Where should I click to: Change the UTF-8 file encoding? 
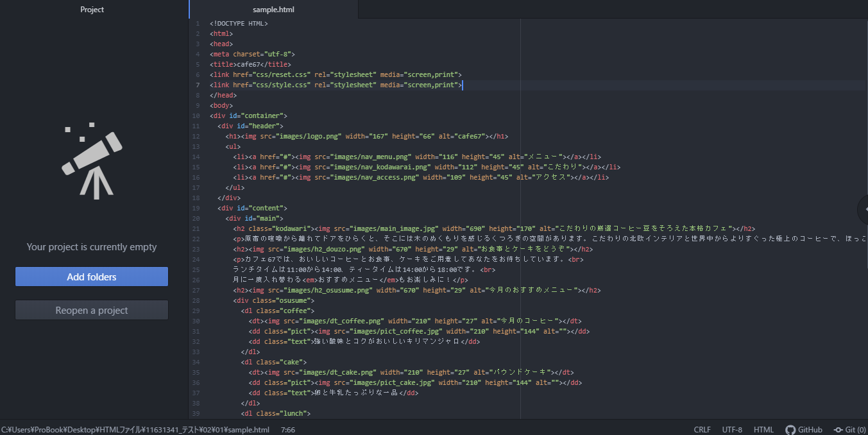(732, 429)
